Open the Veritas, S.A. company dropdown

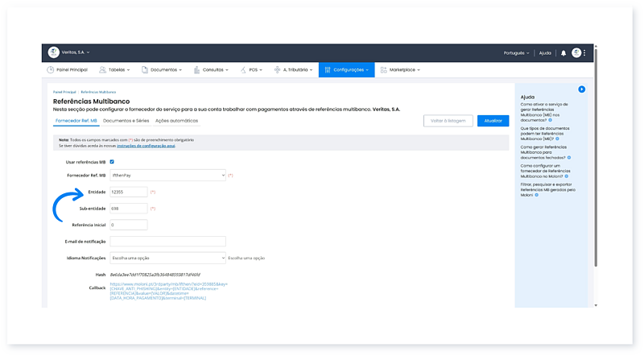[x=76, y=52]
